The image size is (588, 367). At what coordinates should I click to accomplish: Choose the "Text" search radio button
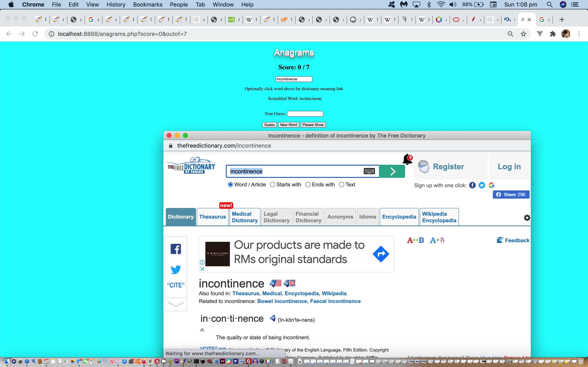click(341, 185)
